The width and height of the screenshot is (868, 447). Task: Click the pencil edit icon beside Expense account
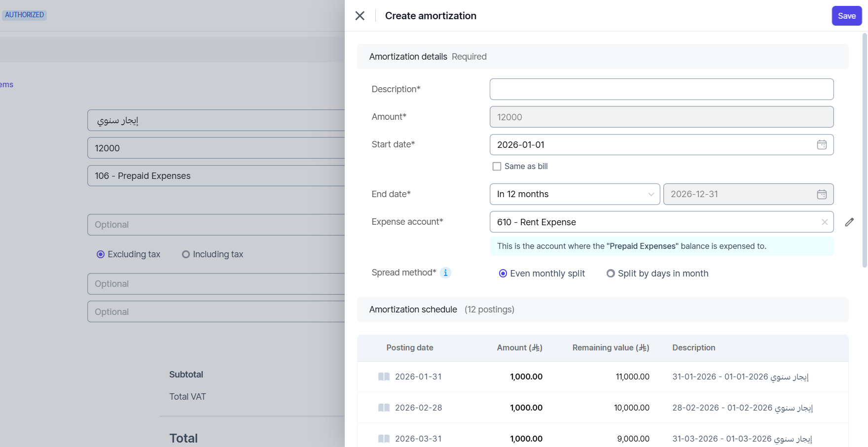(x=849, y=222)
